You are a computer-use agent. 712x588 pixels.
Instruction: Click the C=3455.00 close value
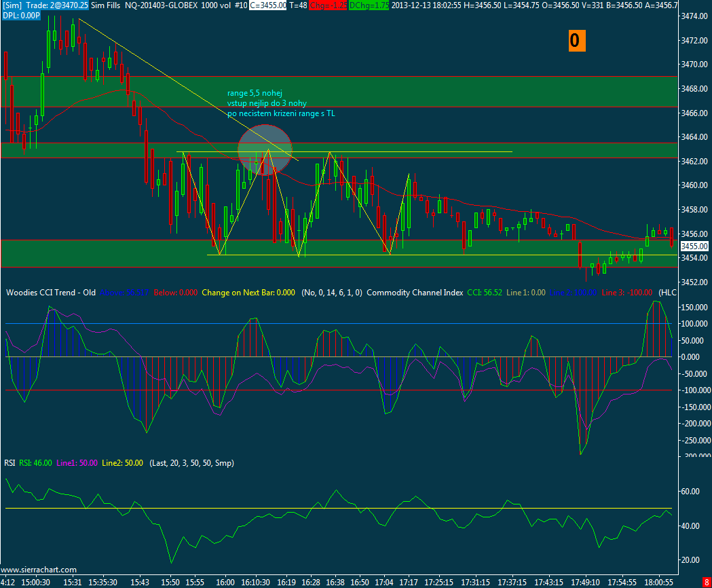click(x=268, y=5)
